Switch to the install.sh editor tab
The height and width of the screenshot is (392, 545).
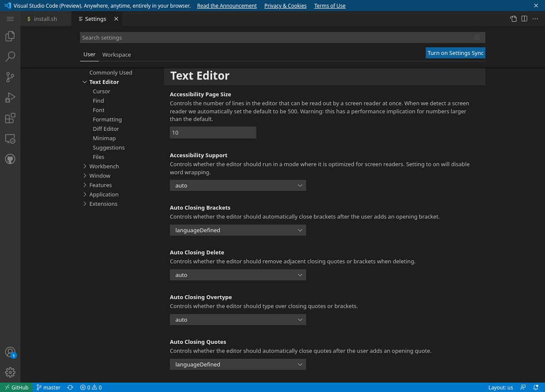coord(45,19)
